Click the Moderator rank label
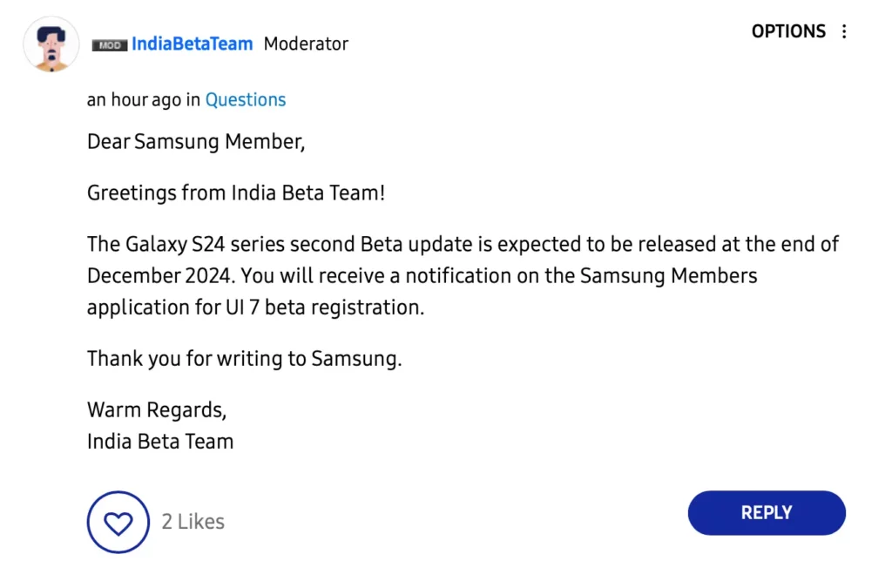The height and width of the screenshot is (588, 892). [306, 44]
